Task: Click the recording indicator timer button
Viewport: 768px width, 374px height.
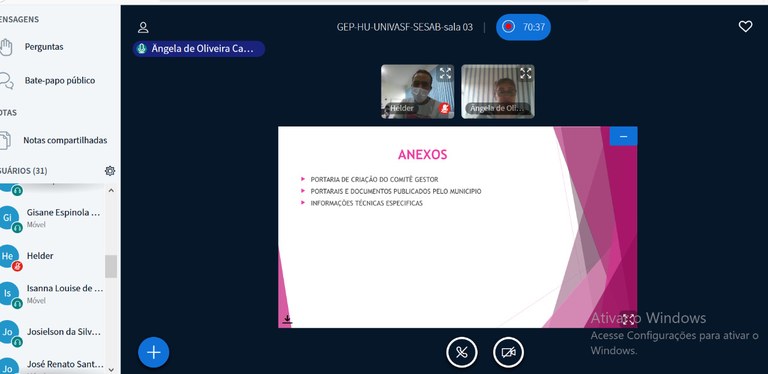Action: (523, 27)
